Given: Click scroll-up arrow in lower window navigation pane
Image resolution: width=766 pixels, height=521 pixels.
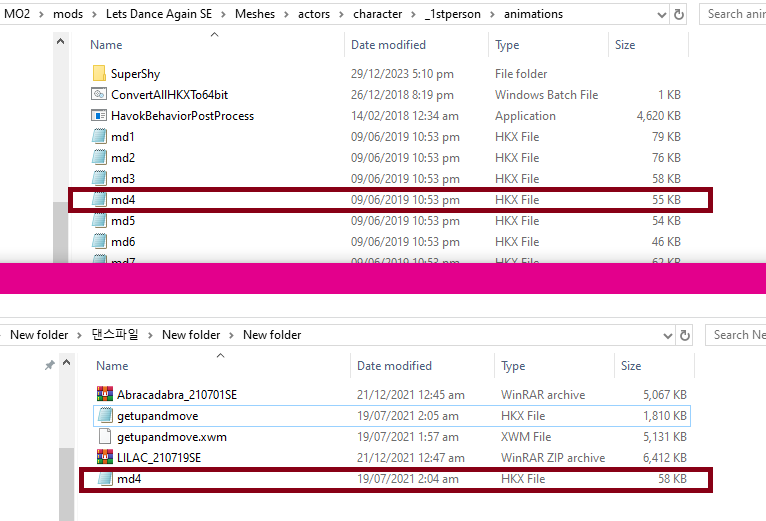Looking at the screenshot, I should (x=67, y=363).
